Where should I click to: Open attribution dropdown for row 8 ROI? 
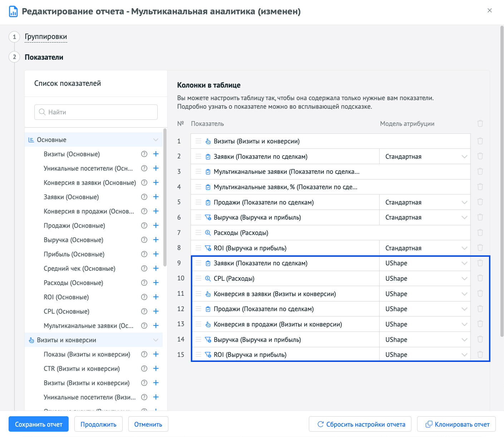click(x=425, y=248)
